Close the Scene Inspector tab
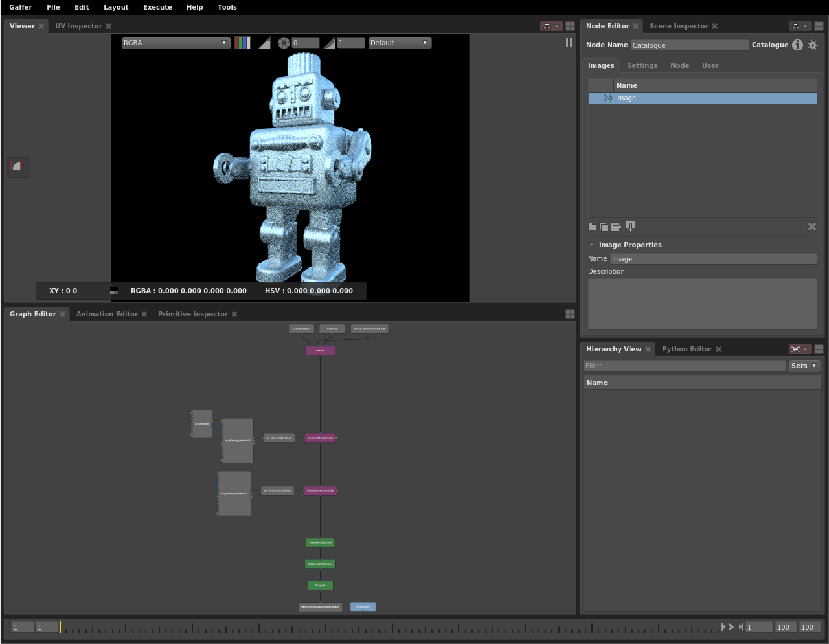829x644 pixels. 715,27
